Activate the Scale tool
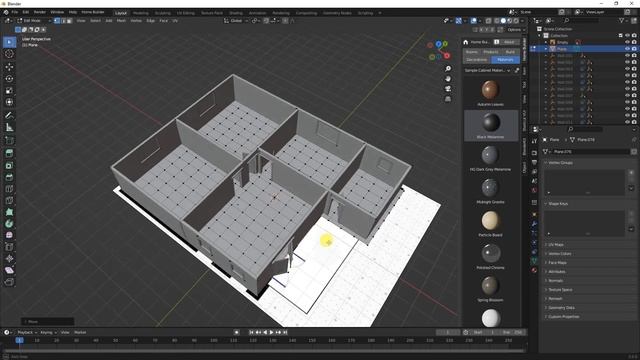 point(9,90)
